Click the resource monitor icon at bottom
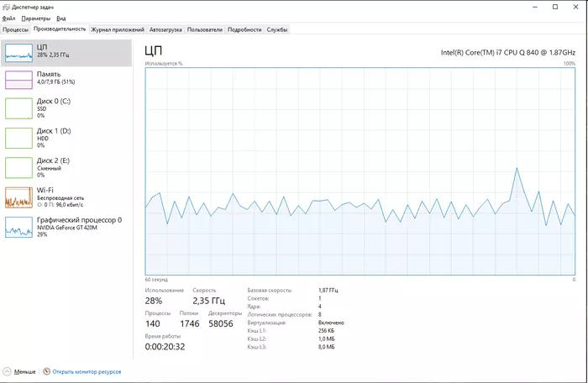 (46, 371)
